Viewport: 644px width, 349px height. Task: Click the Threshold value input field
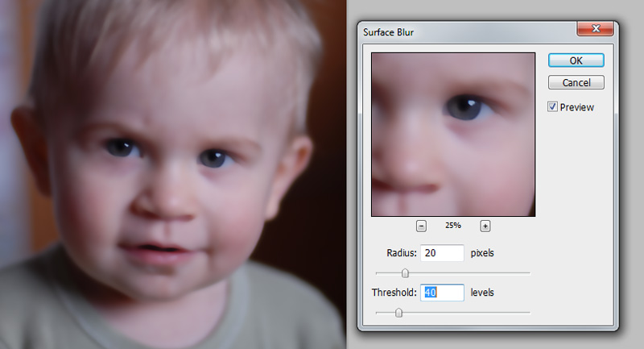(441, 293)
